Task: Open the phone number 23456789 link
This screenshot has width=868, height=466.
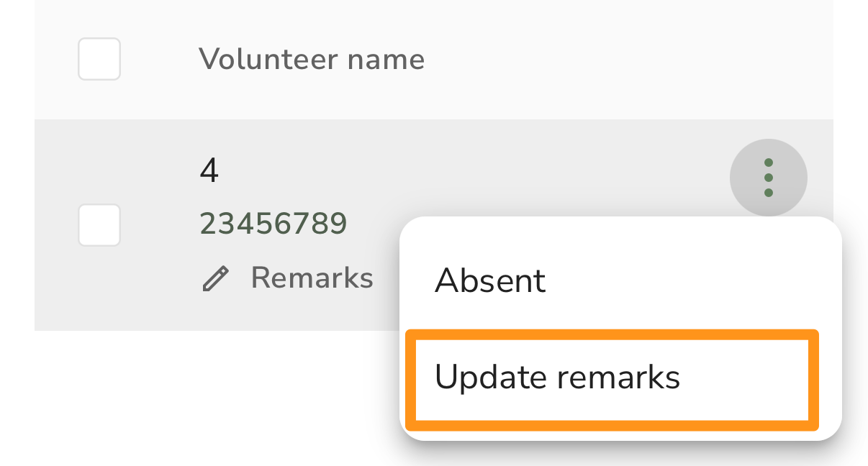Action: point(273,224)
